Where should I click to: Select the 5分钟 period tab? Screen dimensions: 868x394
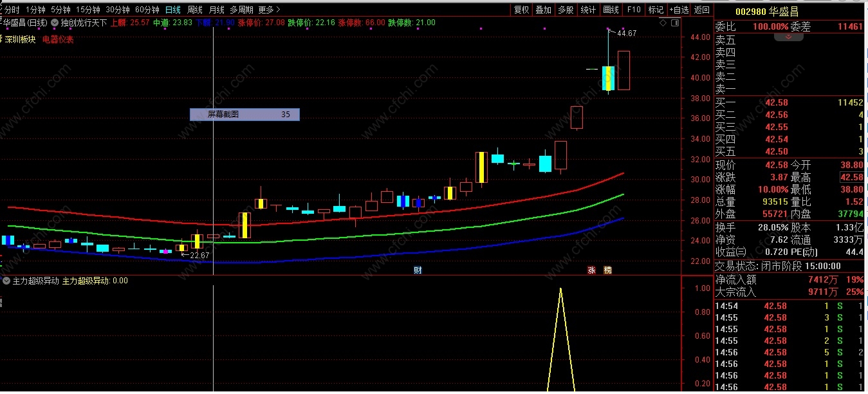(x=60, y=10)
